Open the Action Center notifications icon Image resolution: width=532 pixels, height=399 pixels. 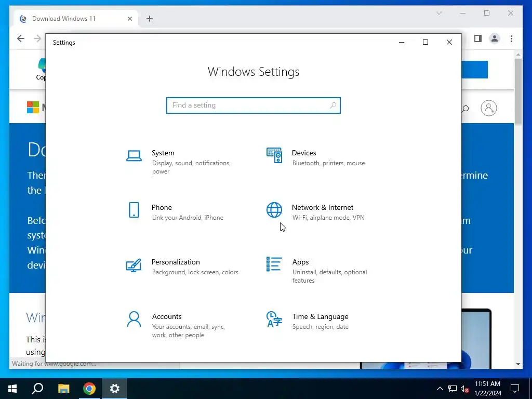(x=515, y=389)
